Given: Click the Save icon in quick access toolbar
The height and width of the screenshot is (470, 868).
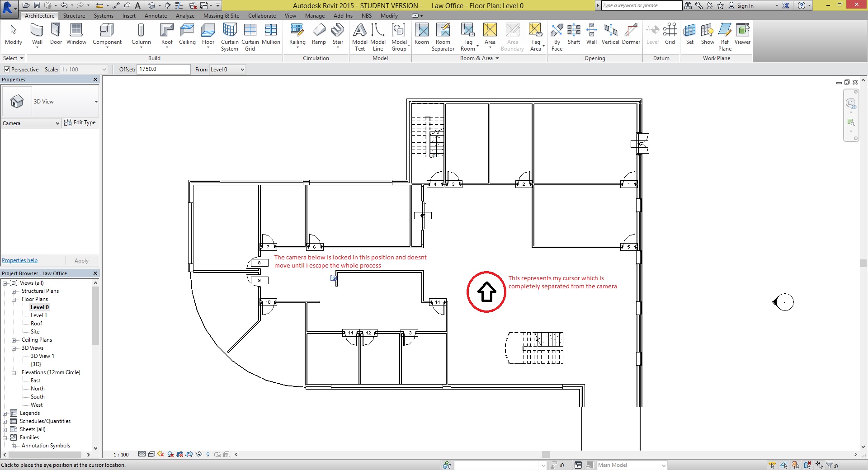Looking at the screenshot, I should 37,5.
